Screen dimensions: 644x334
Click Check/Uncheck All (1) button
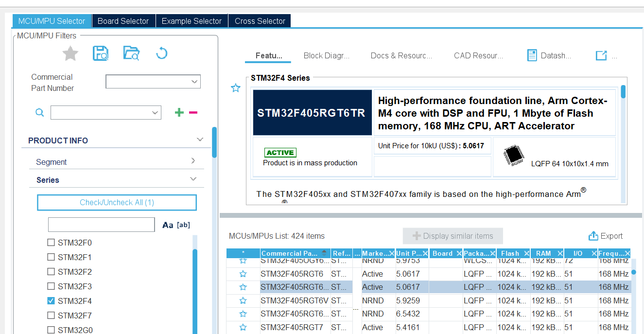[x=117, y=202]
